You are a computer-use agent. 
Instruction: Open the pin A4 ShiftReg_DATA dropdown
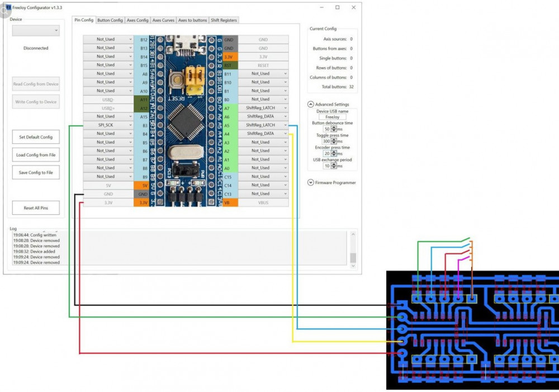click(x=263, y=134)
